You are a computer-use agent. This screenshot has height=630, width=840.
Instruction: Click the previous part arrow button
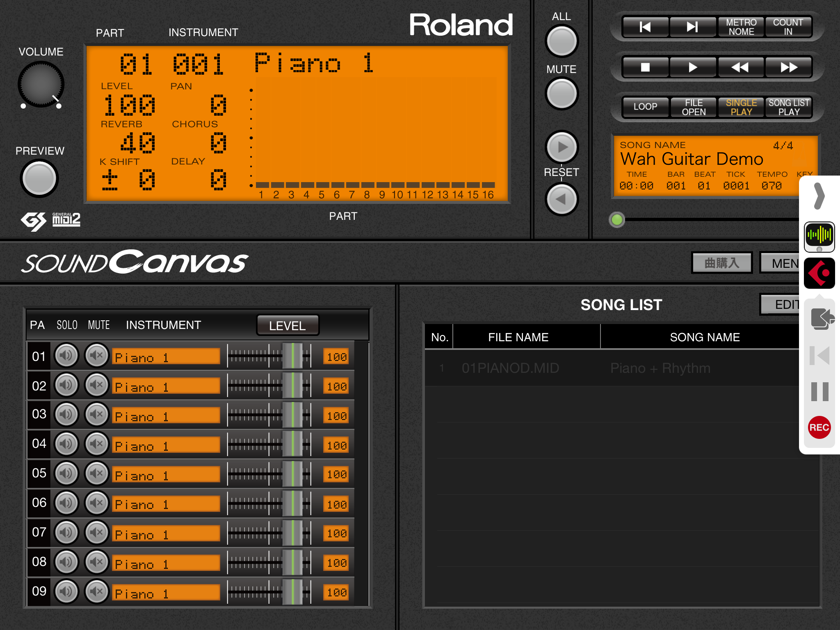tap(562, 199)
